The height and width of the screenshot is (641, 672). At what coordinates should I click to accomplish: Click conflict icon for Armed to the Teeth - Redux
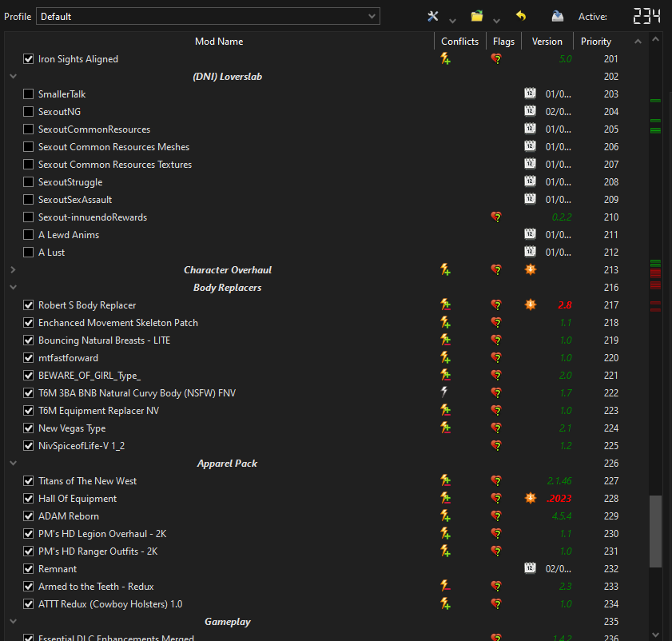tap(445, 586)
